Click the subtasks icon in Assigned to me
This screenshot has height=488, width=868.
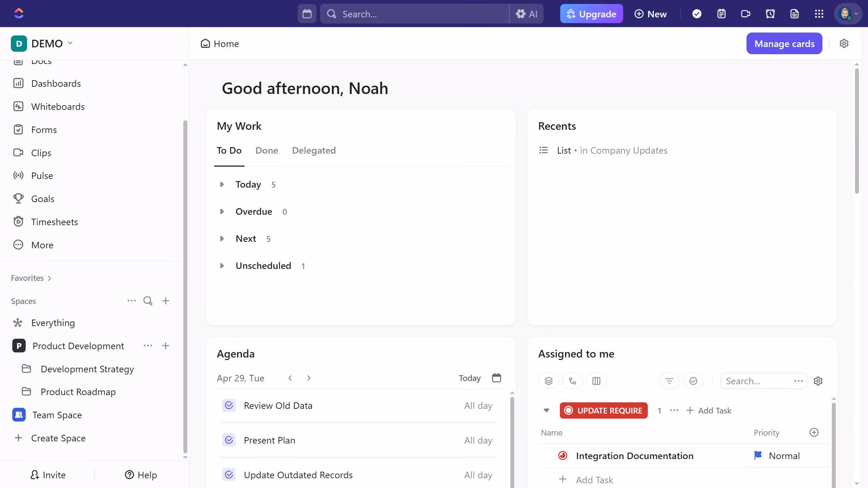573,381
